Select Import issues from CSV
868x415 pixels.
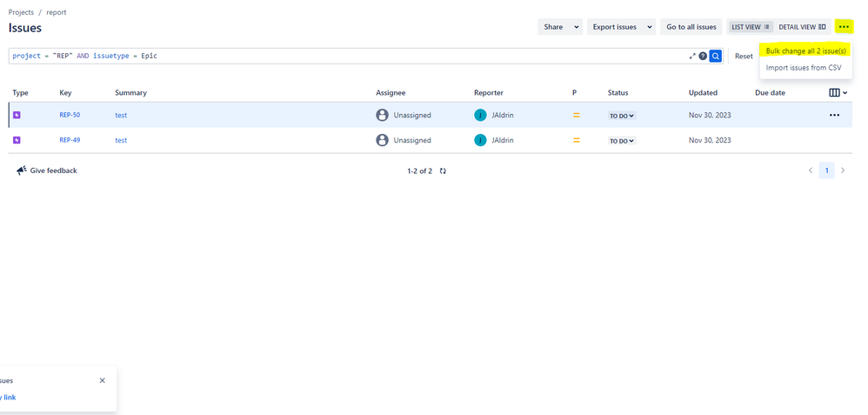[804, 68]
